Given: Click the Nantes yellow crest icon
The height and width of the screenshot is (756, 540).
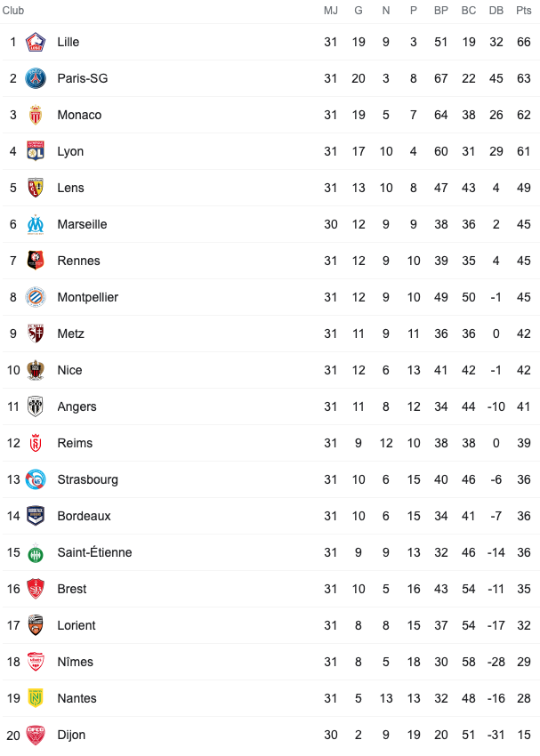Looking at the screenshot, I should point(36,698).
